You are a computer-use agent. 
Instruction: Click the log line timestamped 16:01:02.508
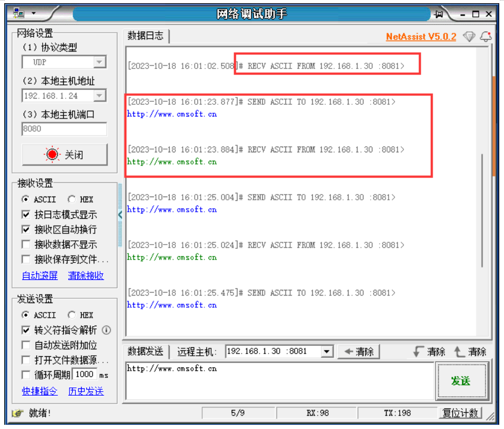266,66
